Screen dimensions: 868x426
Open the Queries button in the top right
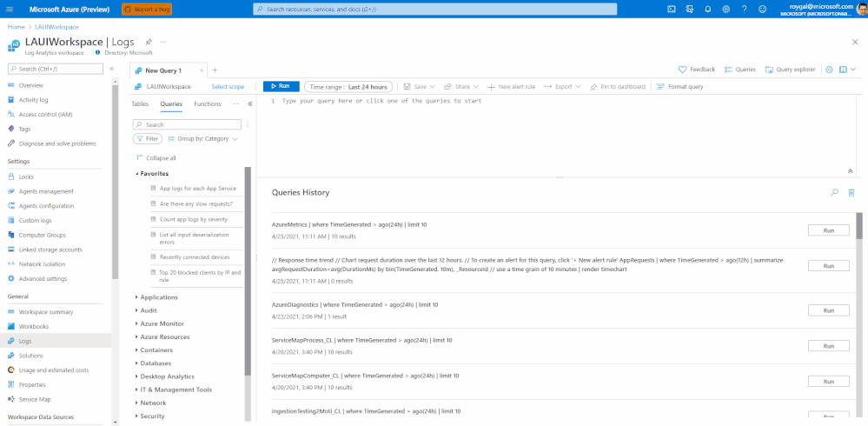click(740, 70)
